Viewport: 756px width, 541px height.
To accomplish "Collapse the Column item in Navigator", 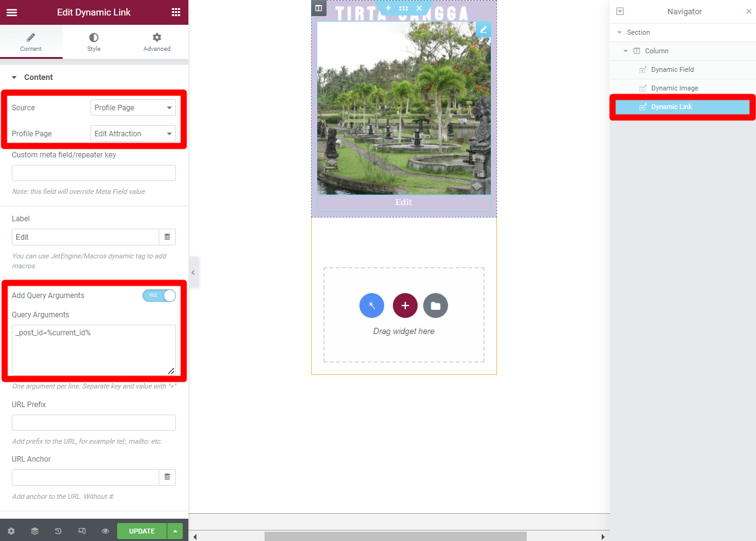I will [x=626, y=51].
